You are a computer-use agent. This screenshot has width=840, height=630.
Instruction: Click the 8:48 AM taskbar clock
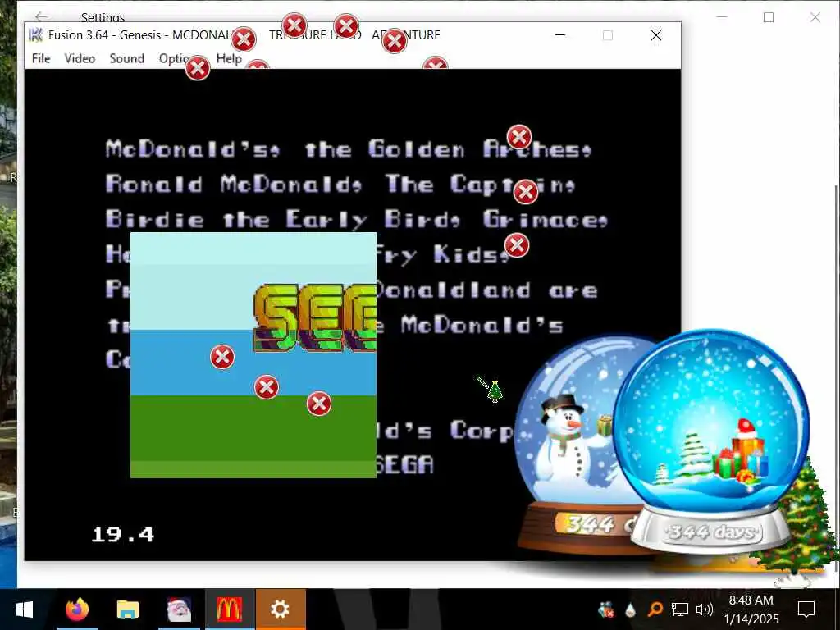[751, 609]
